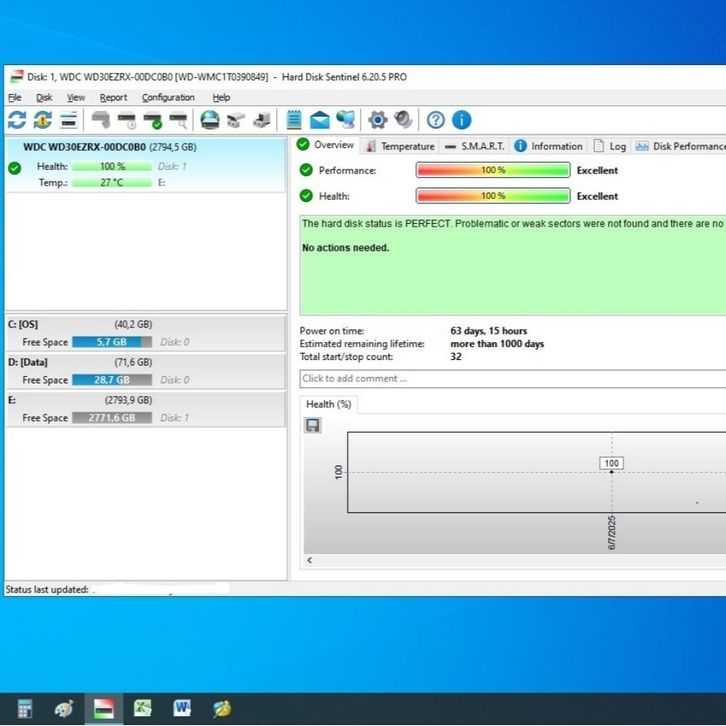Click the speaker sound toolbar icon
Screen dimensions: 726x726
point(403,121)
